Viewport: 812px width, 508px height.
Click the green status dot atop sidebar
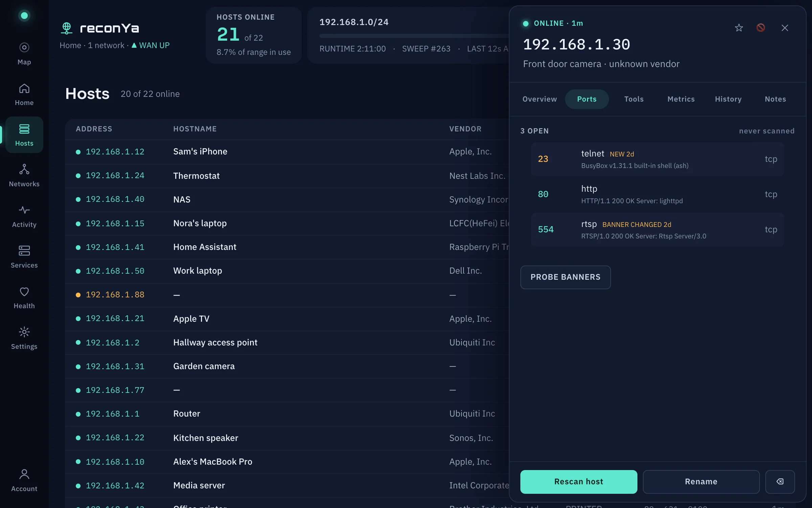(x=24, y=16)
